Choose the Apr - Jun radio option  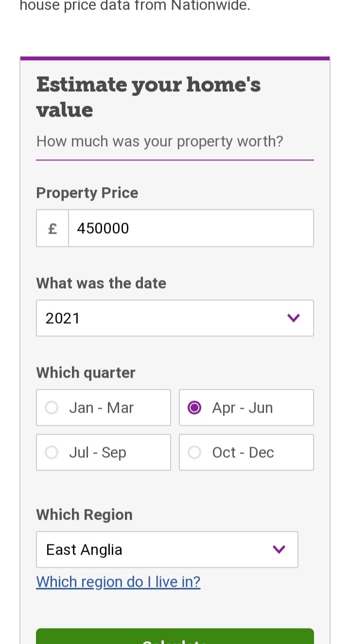pyautogui.click(x=246, y=407)
